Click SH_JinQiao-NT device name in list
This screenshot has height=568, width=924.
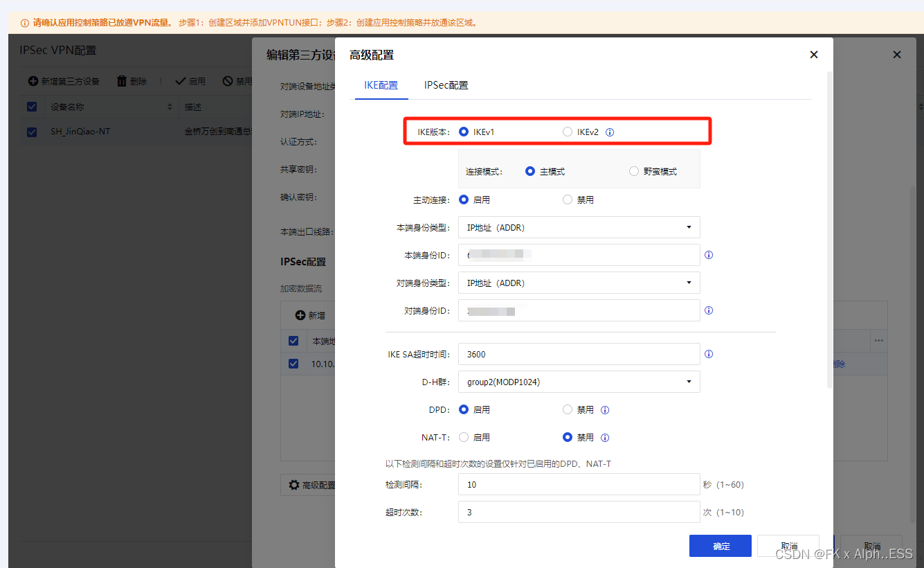[80, 132]
